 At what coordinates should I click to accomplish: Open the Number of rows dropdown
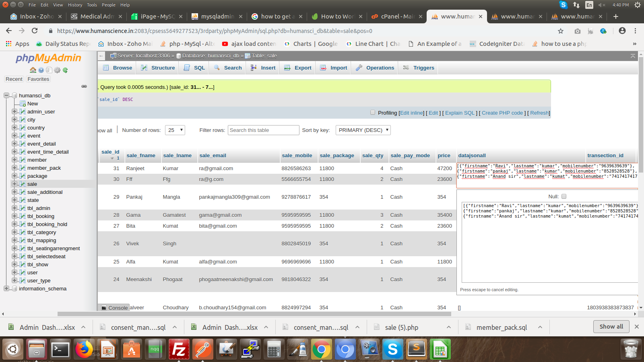pos(175,130)
